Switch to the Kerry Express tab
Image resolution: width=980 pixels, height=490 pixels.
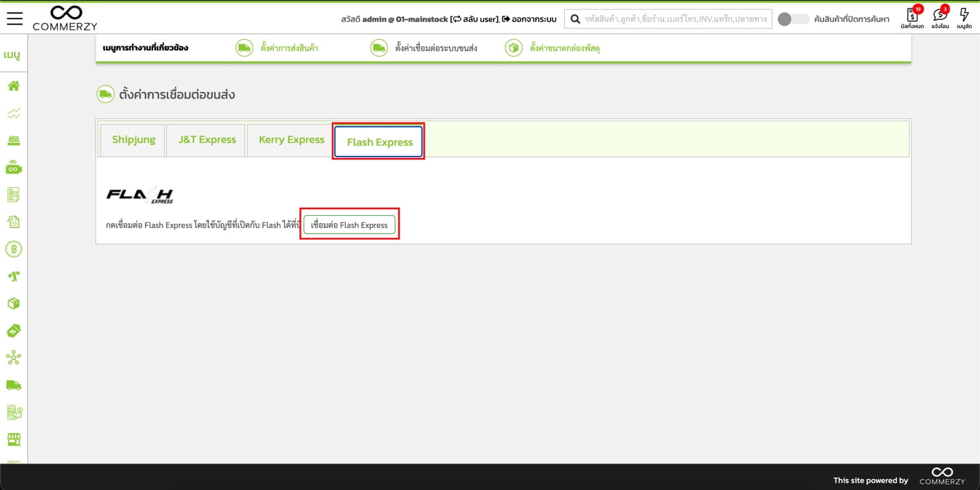click(x=291, y=140)
